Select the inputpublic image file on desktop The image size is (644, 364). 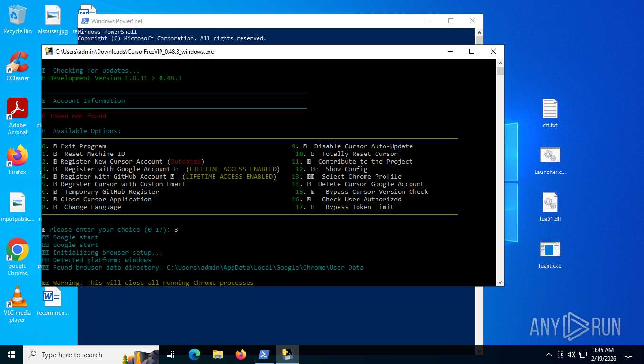(x=18, y=207)
